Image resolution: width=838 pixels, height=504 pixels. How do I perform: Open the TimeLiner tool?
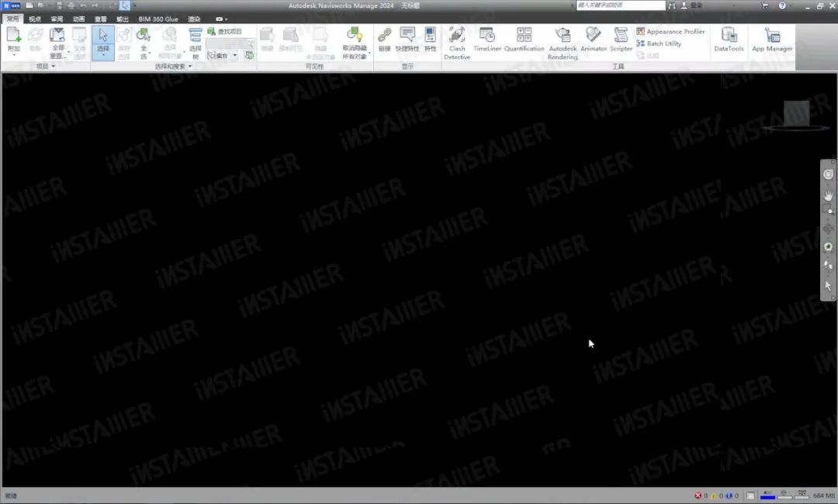click(487, 40)
